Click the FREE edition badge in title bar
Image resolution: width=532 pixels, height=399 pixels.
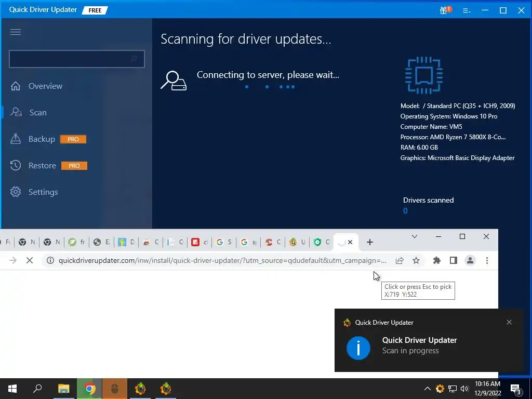click(x=95, y=10)
